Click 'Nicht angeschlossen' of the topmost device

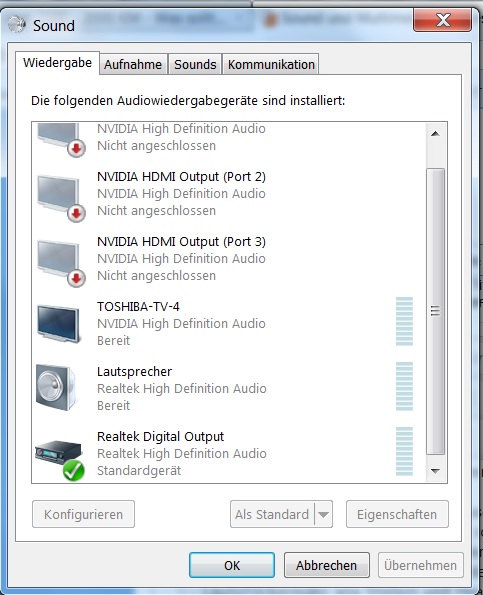click(156, 146)
